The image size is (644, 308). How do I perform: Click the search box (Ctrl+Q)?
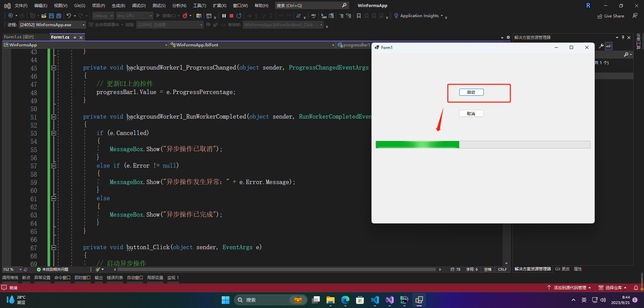pos(311,6)
